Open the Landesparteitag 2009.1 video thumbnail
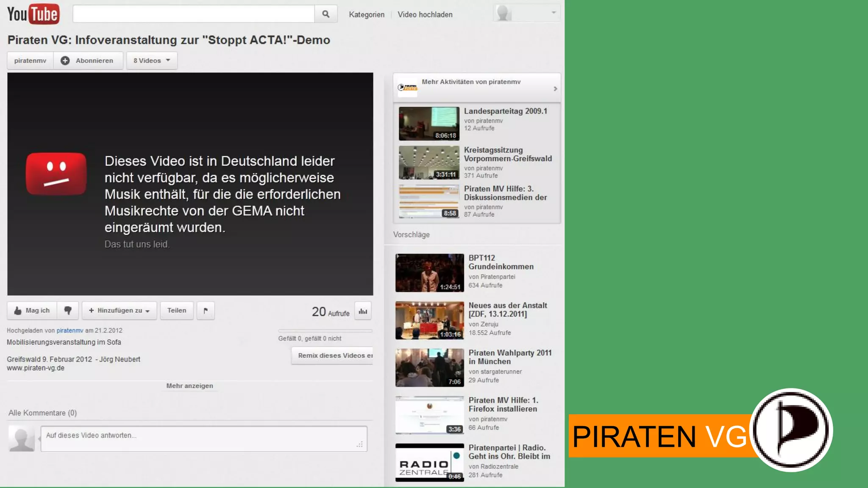The height and width of the screenshot is (488, 868). click(429, 123)
